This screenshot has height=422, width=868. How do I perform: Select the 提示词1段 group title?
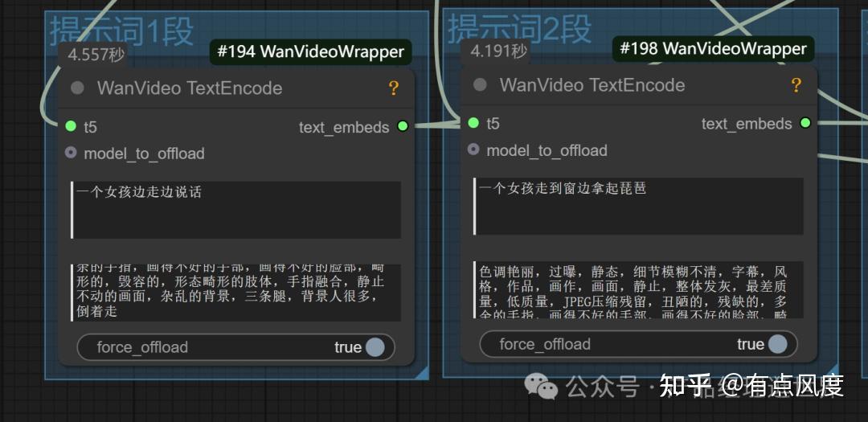[x=122, y=31]
